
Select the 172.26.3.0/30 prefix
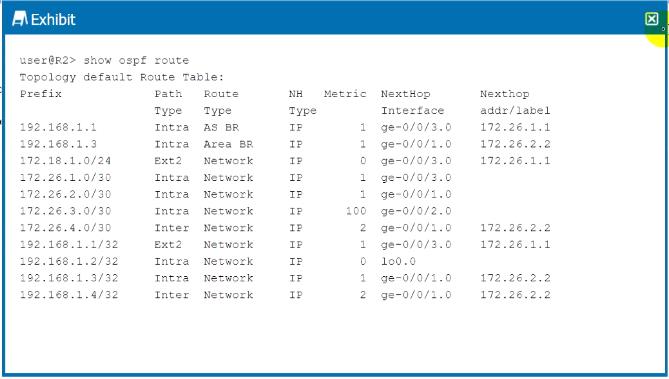65,211
